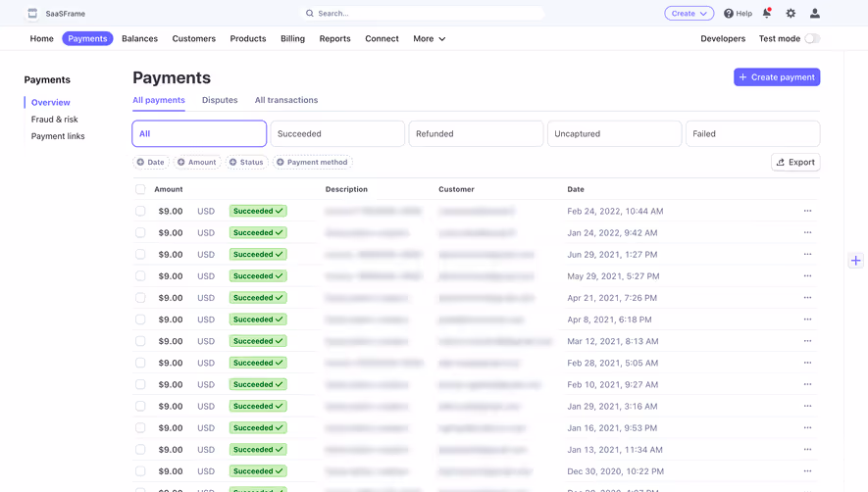868x492 pixels.
Task: Select checkbox for Feb 24, 2022 payment
Action: [140, 211]
